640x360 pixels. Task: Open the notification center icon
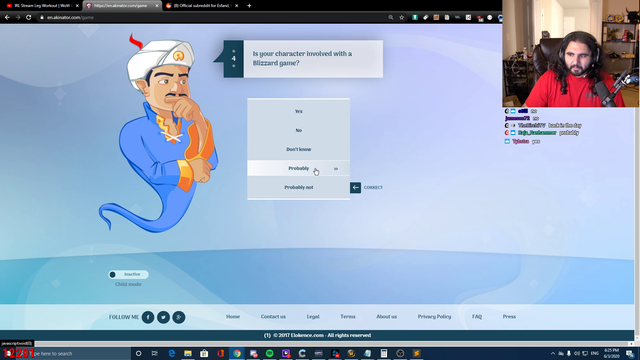[x=630, y=353]
